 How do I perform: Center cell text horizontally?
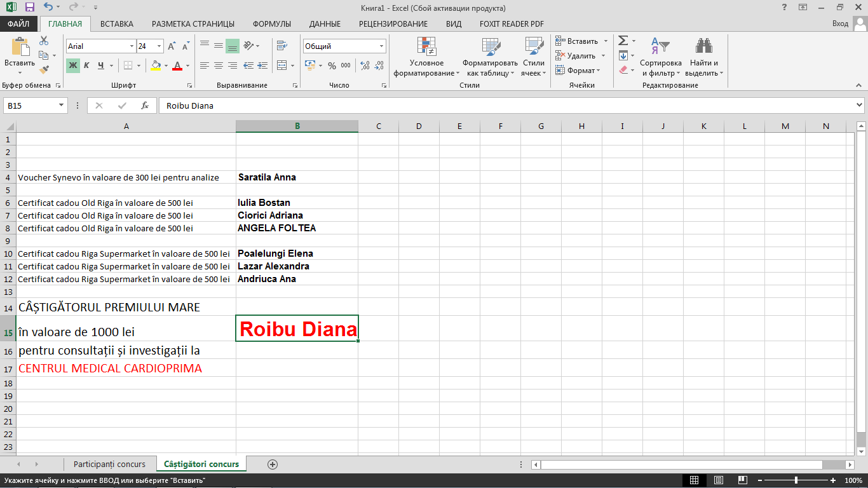tap(218, 65)
